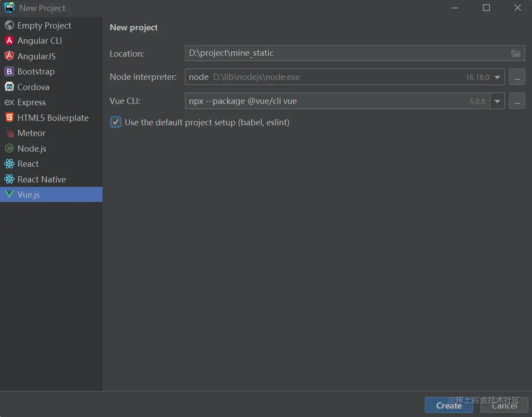The width and height of the screenshot is (532, 417).
Task: Click into the Location path field
Action: click(x=343, y=53)
